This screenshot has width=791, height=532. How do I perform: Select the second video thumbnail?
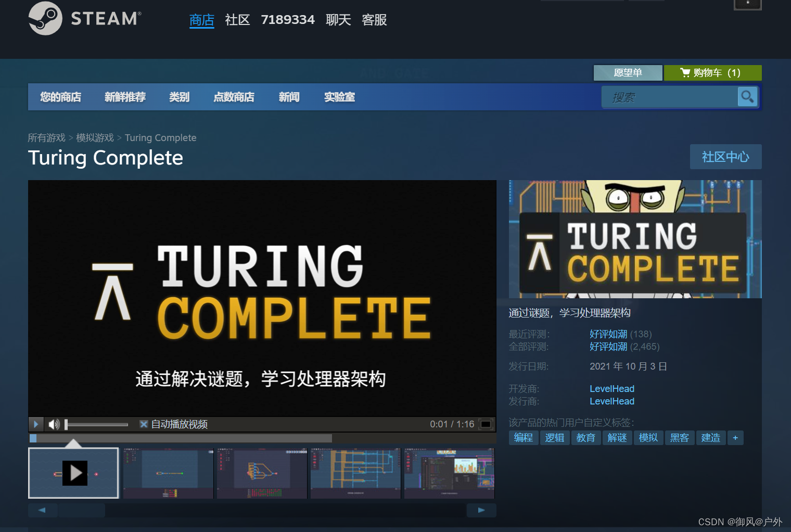[x=168, y=473]
